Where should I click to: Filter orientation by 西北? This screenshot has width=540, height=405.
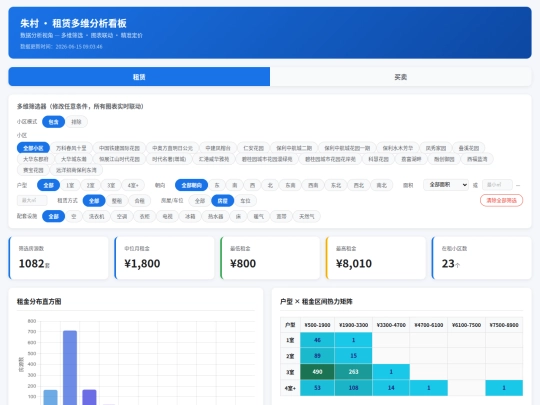point(359,185)
